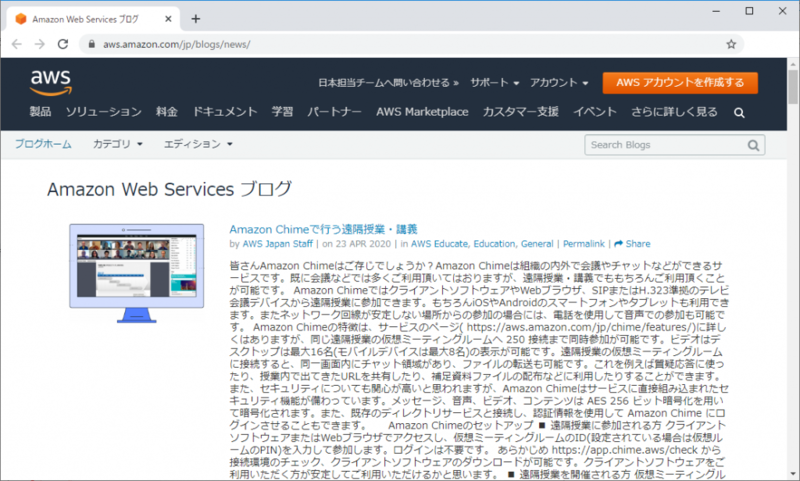Click the page vertical scrollbar thumb
This screenshot has height=481, width=800.
tap(793, 87)
